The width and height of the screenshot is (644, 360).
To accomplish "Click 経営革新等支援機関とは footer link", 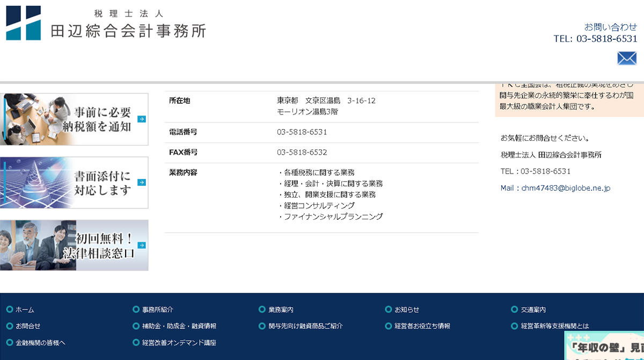I will (555, 326).
